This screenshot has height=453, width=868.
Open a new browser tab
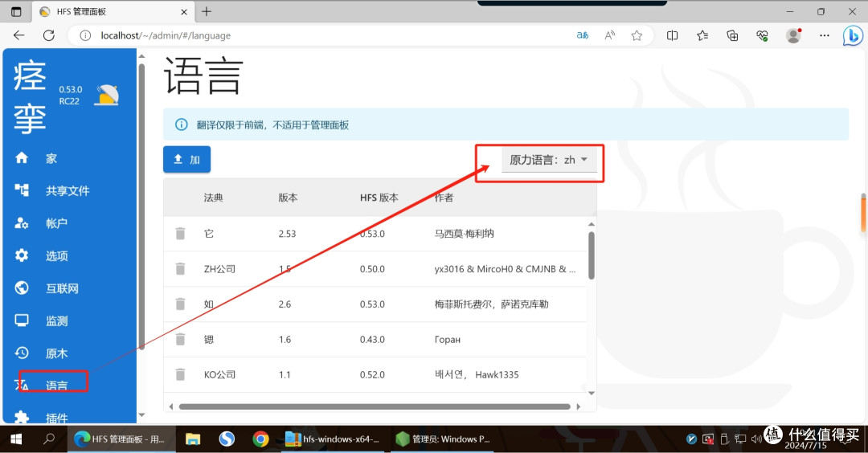pyautogui.click(x=207, y=11)
